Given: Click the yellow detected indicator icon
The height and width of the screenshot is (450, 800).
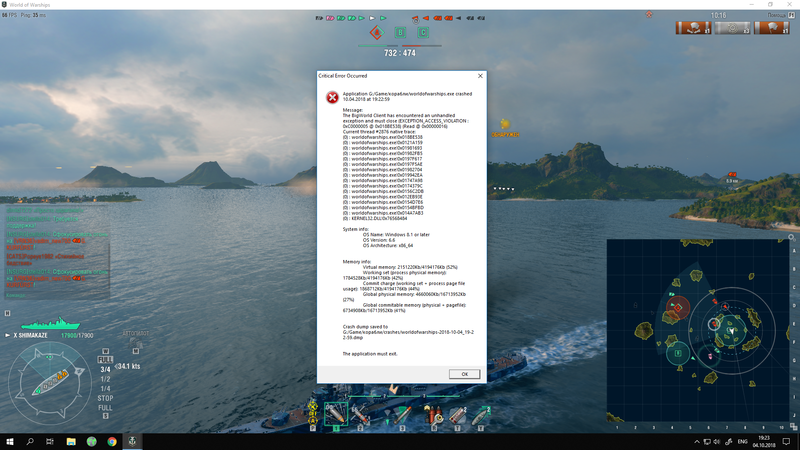Looking at the screenshot, I should click(x=505, y=124).
